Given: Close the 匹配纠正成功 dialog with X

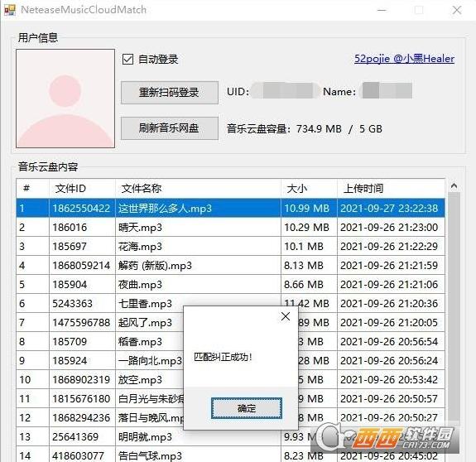Looking at the screenshot, I should 286,316.
